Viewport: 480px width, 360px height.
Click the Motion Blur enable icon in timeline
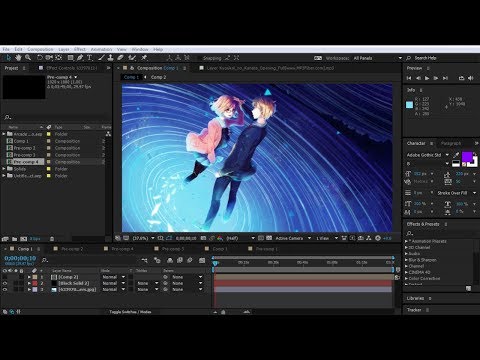tap(190, 260)
